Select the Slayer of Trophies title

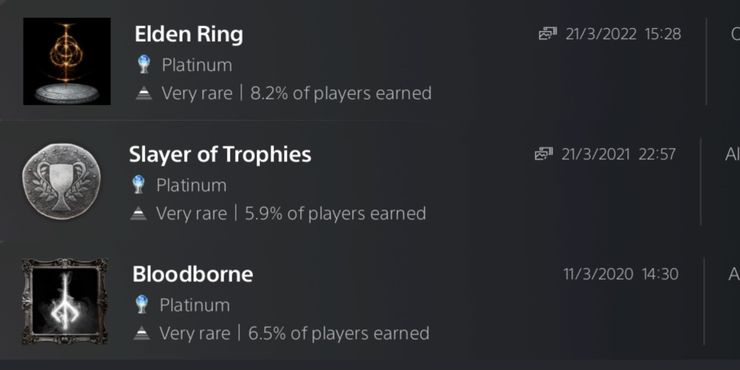pos(220,154)
